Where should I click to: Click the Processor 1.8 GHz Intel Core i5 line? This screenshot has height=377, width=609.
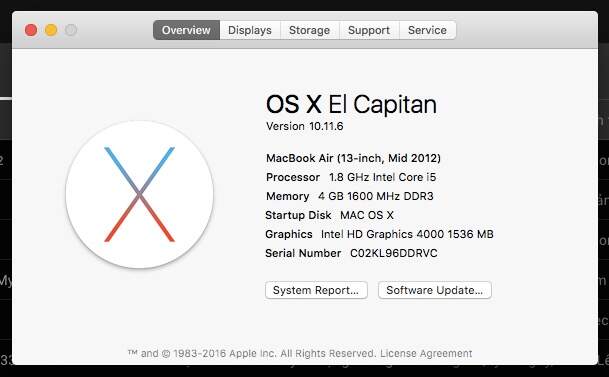(x=351, y=177)
